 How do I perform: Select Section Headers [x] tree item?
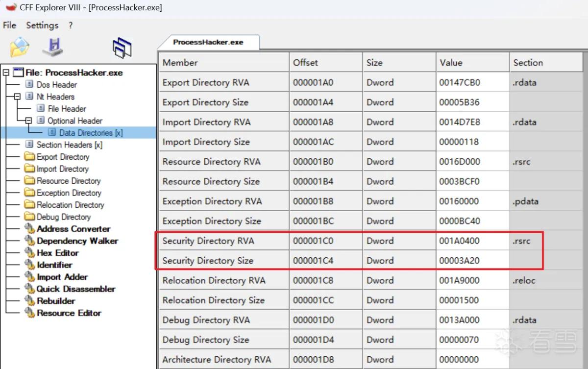[70, 145]
